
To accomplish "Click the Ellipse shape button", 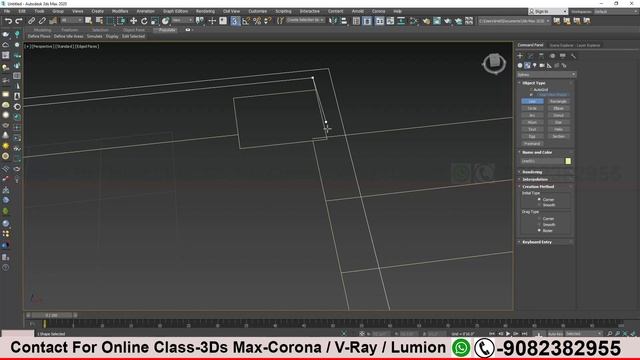I will pos(558,108).
